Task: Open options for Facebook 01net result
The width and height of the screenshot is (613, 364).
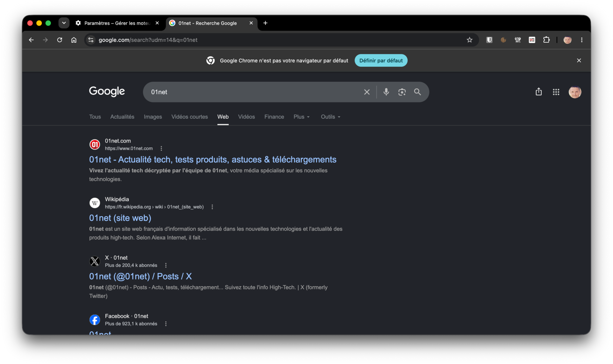Action: point(166,323)
